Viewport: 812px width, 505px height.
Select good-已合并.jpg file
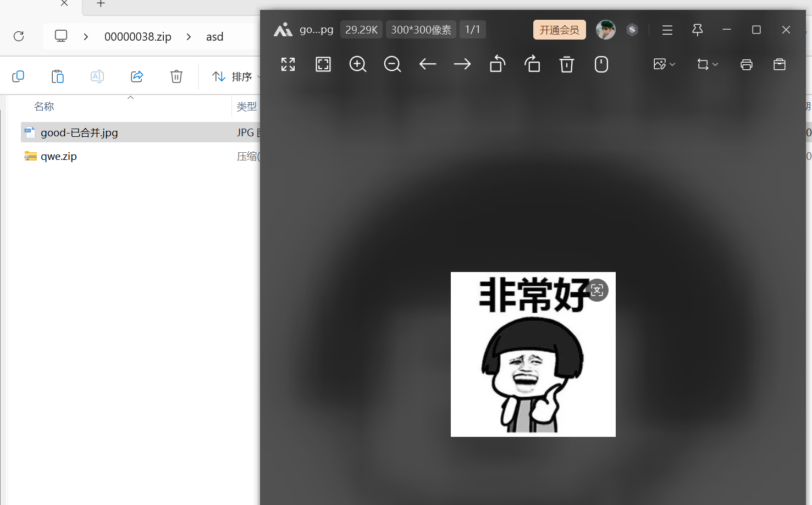[x=79, y=132]
